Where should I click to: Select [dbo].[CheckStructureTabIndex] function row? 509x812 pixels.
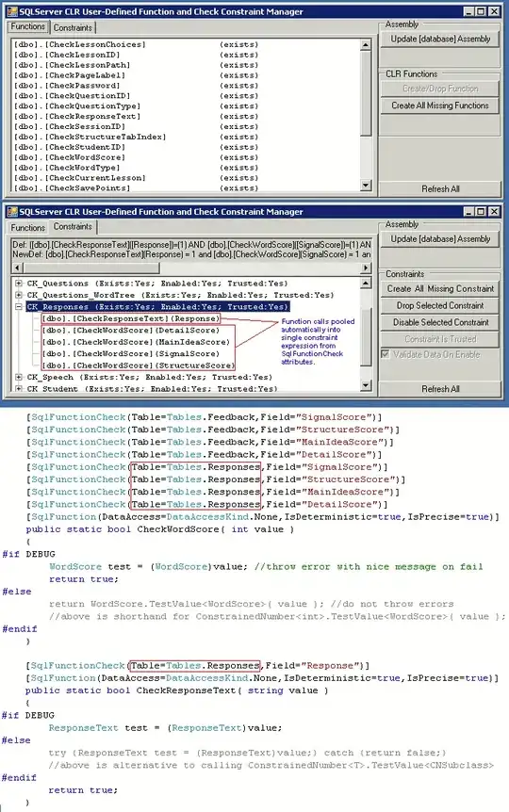136,137
